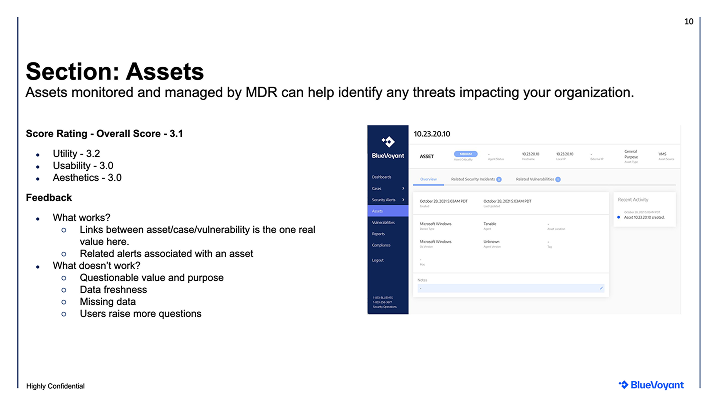
Task: Click the Overall Score - 3.1 heading
Action: (x=104, y=134)
